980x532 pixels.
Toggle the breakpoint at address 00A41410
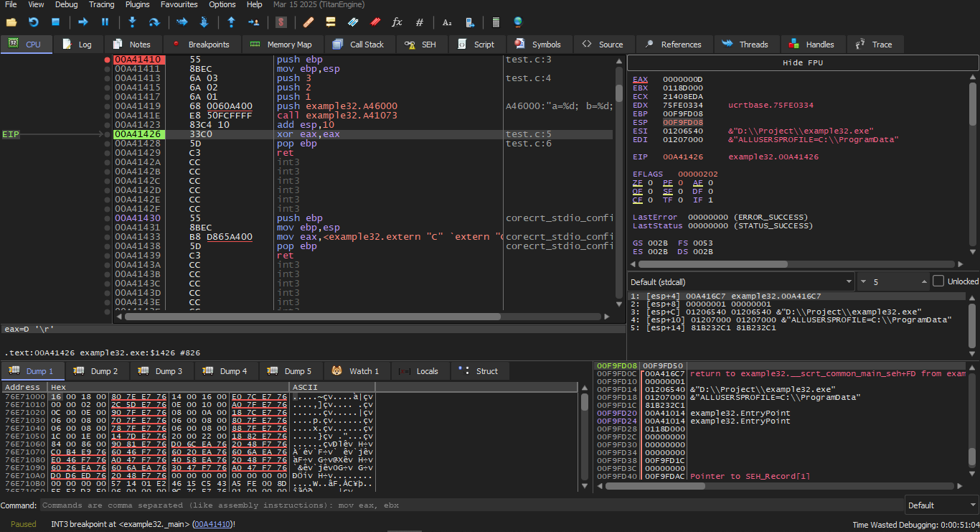click(x=108, y=60)
